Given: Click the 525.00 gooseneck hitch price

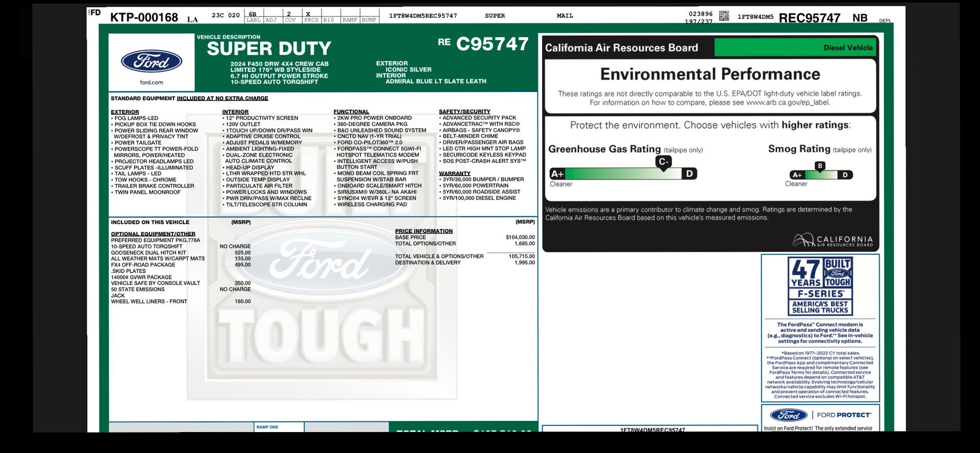Looking at the screenshot, I should [242, 253].
